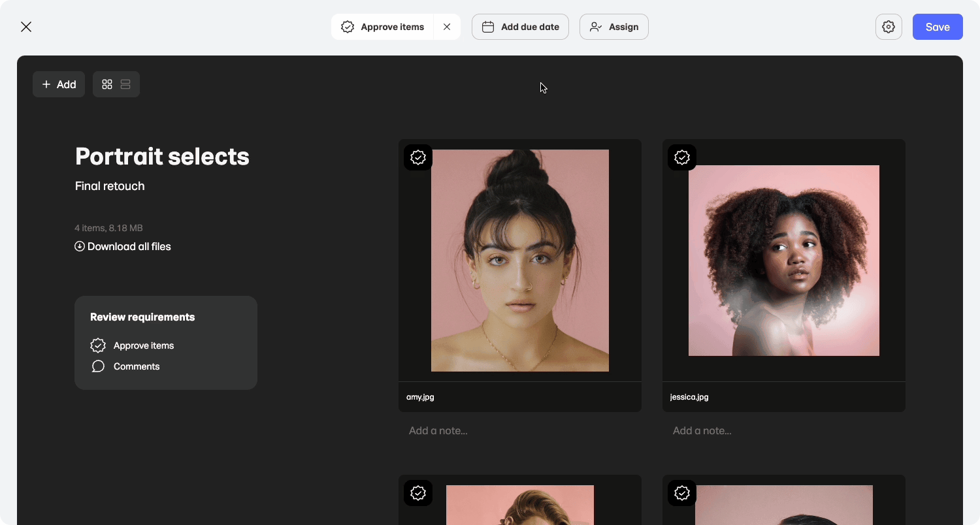Click the Comments review requirement
This screenshot has height=525, width=980.
[125, 366]
